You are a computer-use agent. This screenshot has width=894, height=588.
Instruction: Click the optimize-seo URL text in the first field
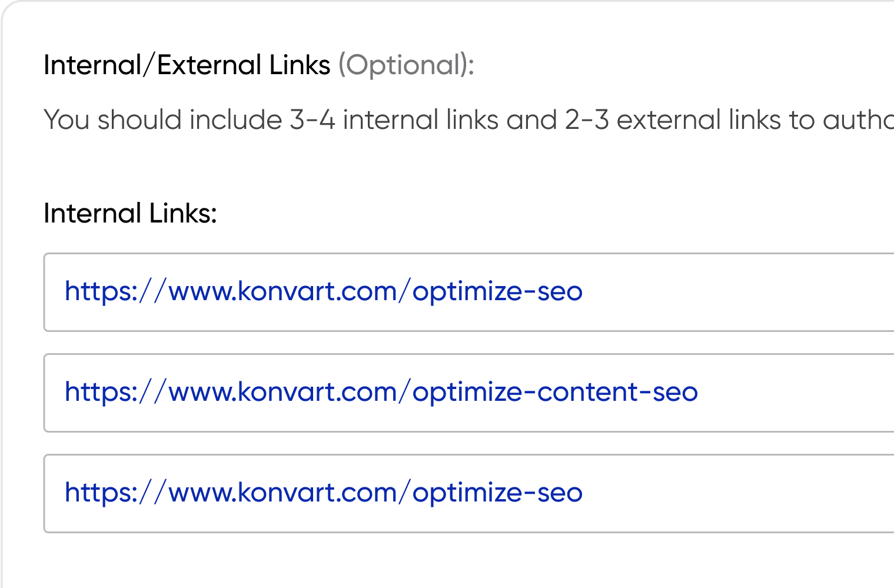(x=324, y=292)
